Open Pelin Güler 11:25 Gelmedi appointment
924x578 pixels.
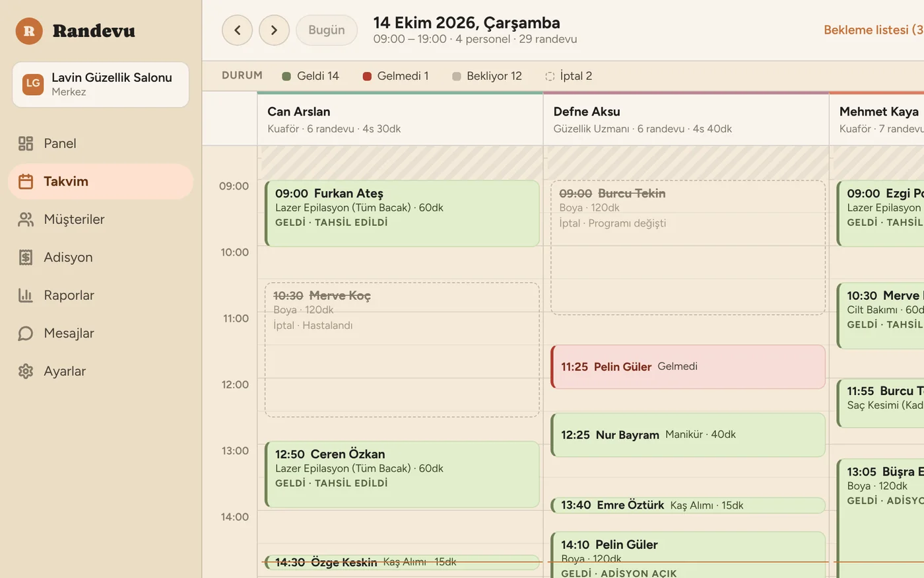coord(688,367)
